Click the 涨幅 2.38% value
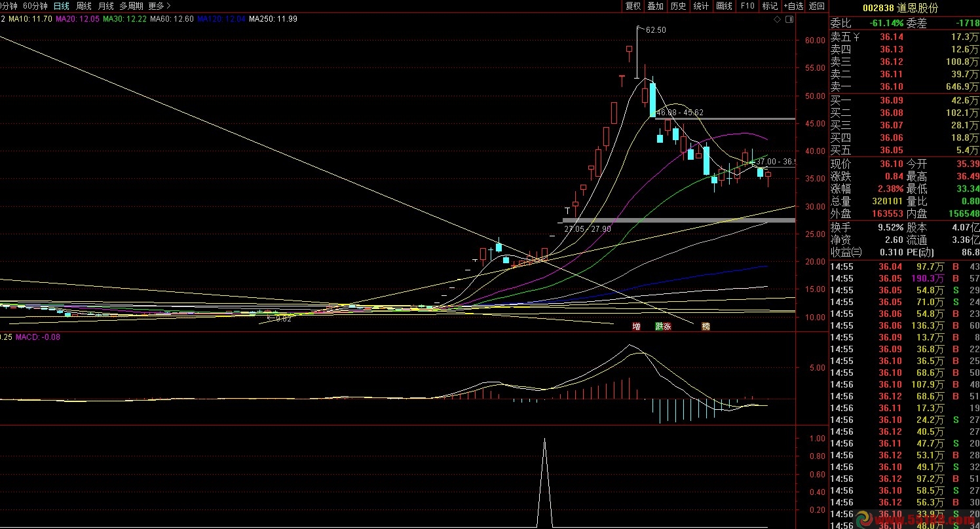The image size is (980, 529). [890, 189]
